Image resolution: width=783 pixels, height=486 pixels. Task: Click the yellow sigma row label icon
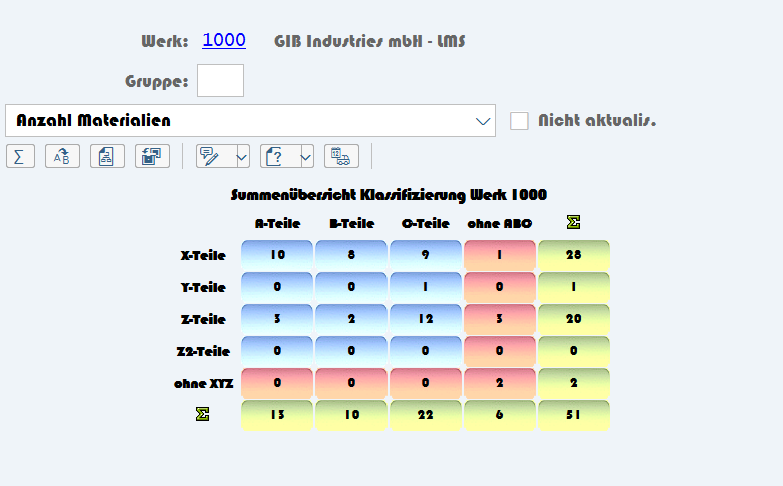pyautogui.click(x=203, y=415)
